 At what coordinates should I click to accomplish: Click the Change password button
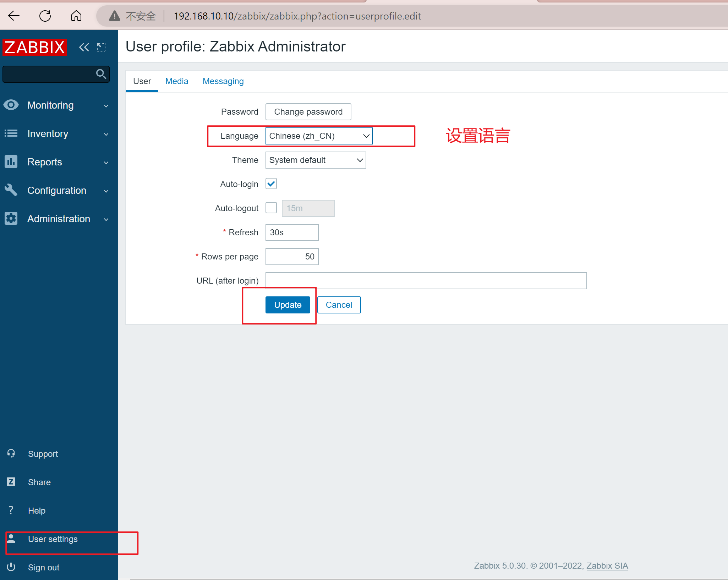[x=308, y=112]
